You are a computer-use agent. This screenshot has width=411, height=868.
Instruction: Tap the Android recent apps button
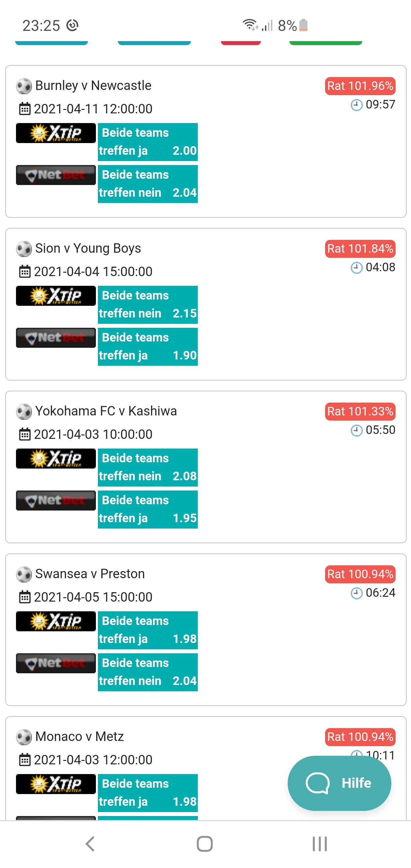point(319,844)
